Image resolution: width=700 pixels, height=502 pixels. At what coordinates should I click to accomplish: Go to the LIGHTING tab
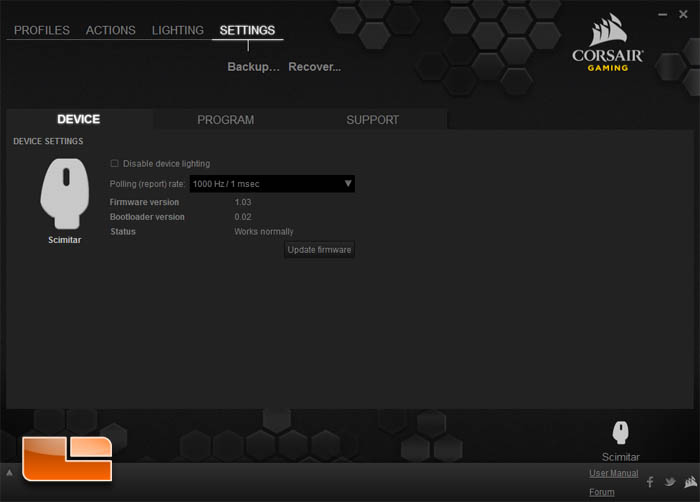pos(178,30)
